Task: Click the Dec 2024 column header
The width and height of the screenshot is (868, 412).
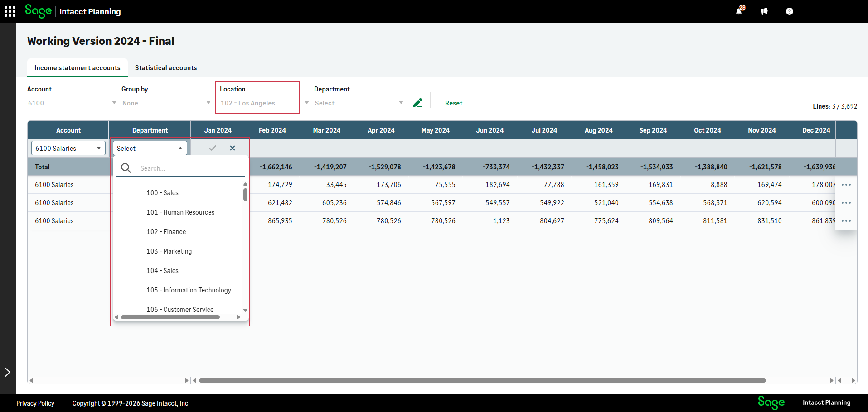Action: point(816,130)
